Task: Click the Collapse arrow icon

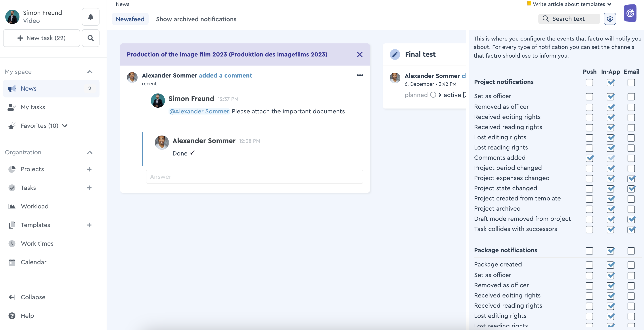Action: tap(12, 297)
